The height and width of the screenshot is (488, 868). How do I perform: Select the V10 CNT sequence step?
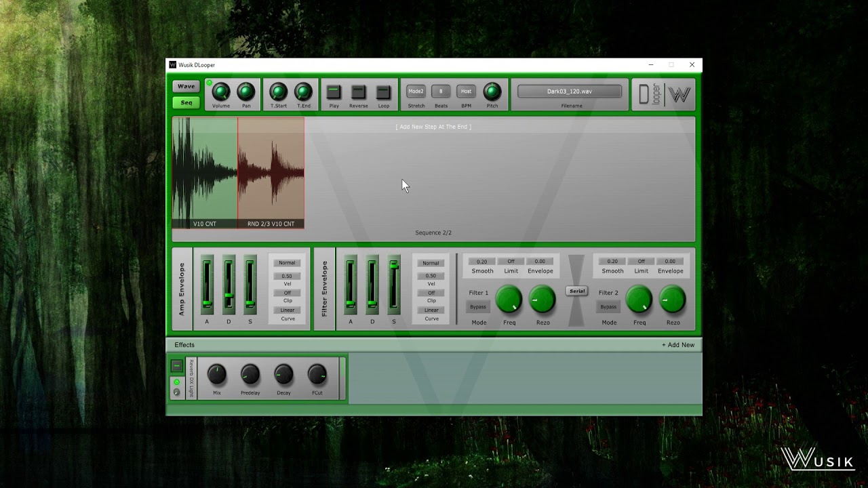click(205, 173)
